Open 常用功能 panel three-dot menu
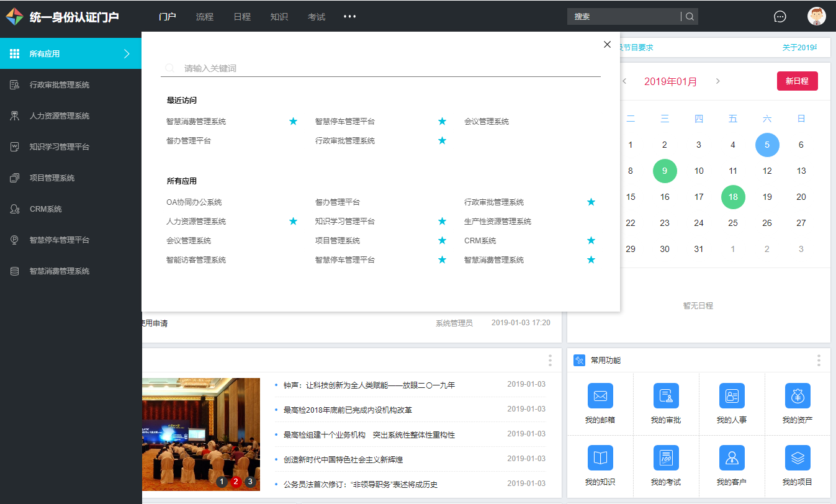The height and width of the screenshot is (504, 836). (819, 360)
